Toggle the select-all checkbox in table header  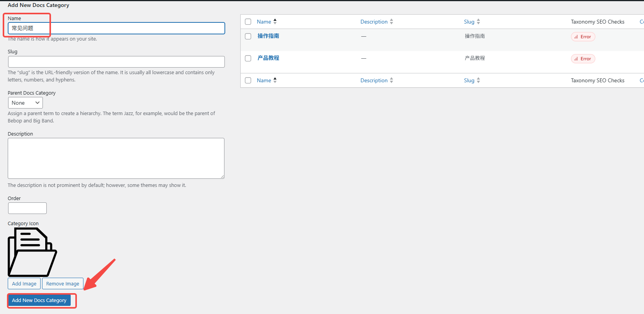[x=248, y=22]
